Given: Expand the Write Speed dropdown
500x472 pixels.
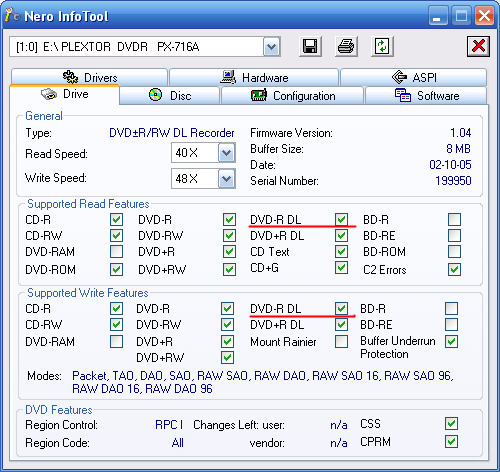Looking at the screenshot, I should [227, 178].
